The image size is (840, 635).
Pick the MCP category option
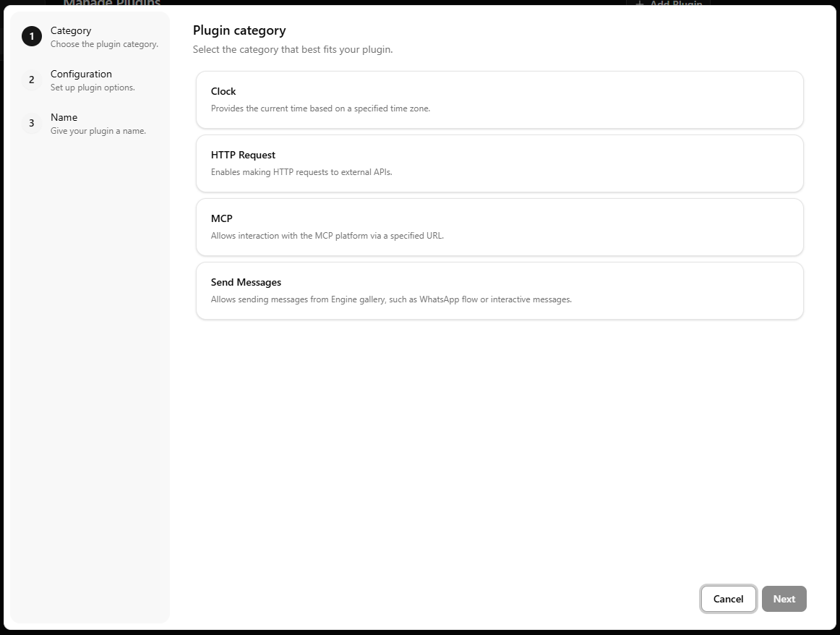[499, 226]
